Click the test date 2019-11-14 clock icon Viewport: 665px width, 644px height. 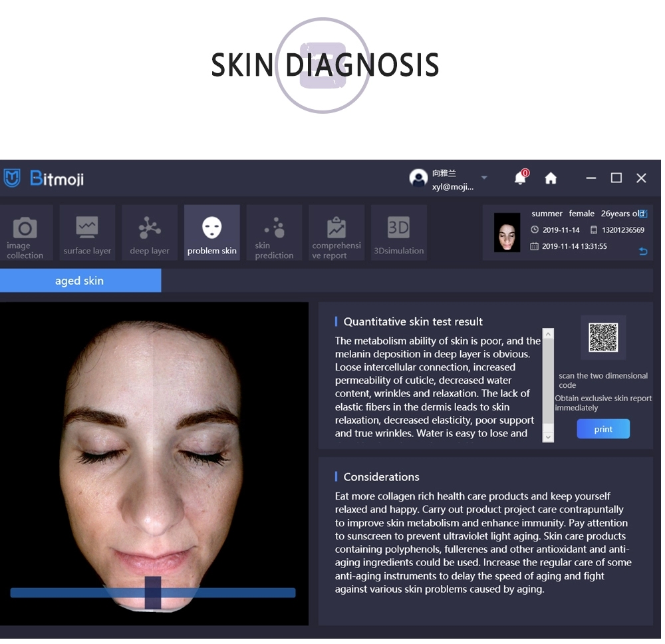(x=535, y=230)
